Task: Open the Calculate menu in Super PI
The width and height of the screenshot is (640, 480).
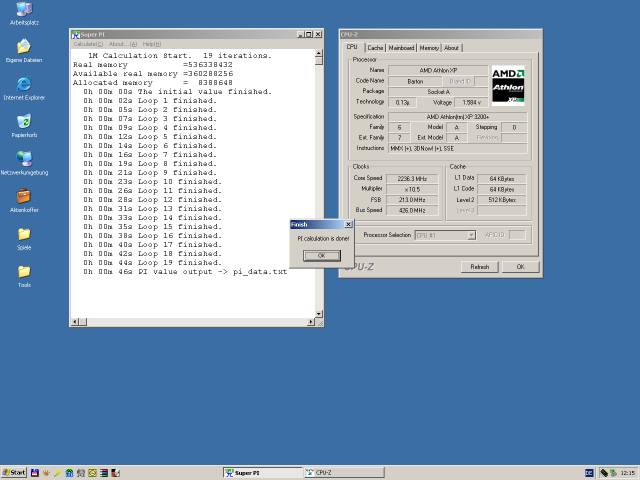Action: [x=88, y=44]
